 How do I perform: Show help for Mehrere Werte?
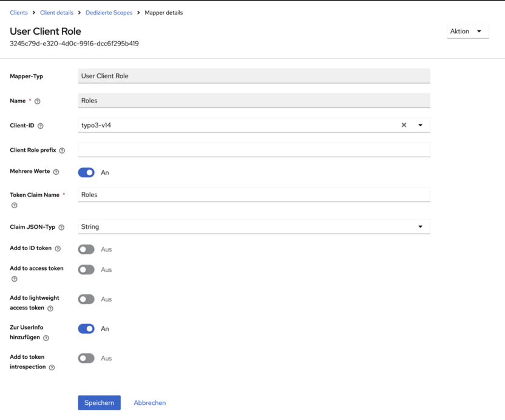click(56, 172)
